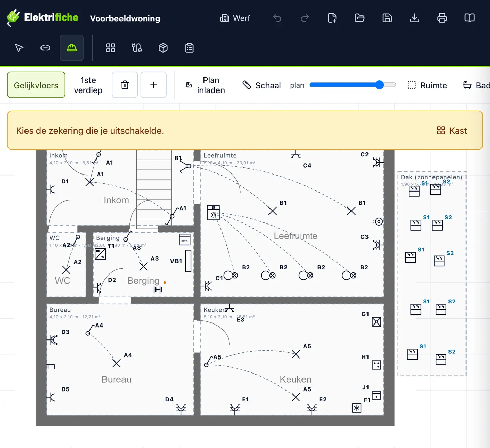This screenshot has width=490, height=448.
Task: Open the manual book icon
Action: 470,18
